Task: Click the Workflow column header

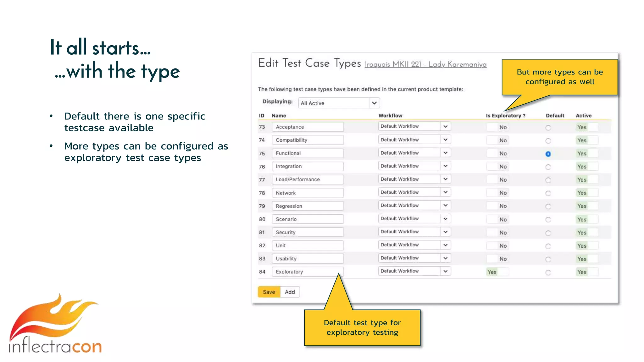Action: point(390,116)
